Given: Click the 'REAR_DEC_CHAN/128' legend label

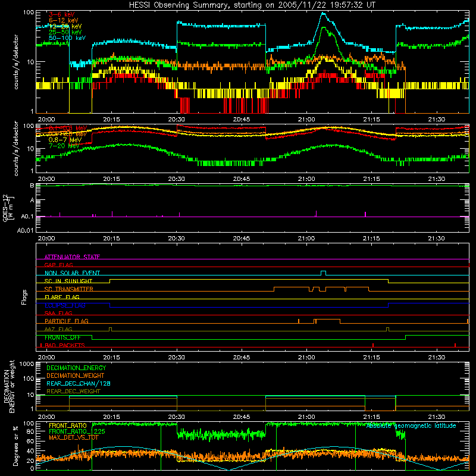Looking at the screenshot, I should coord(79,383).
